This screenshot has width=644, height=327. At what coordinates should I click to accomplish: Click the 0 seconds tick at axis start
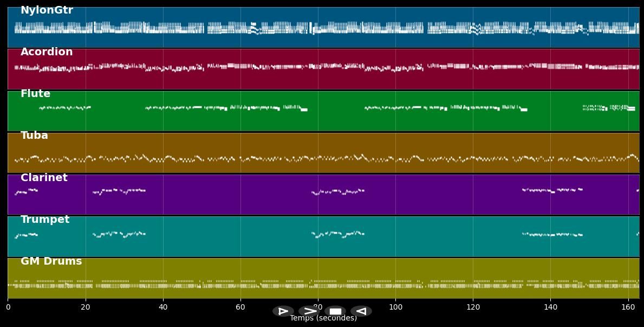tap(8, 307)
